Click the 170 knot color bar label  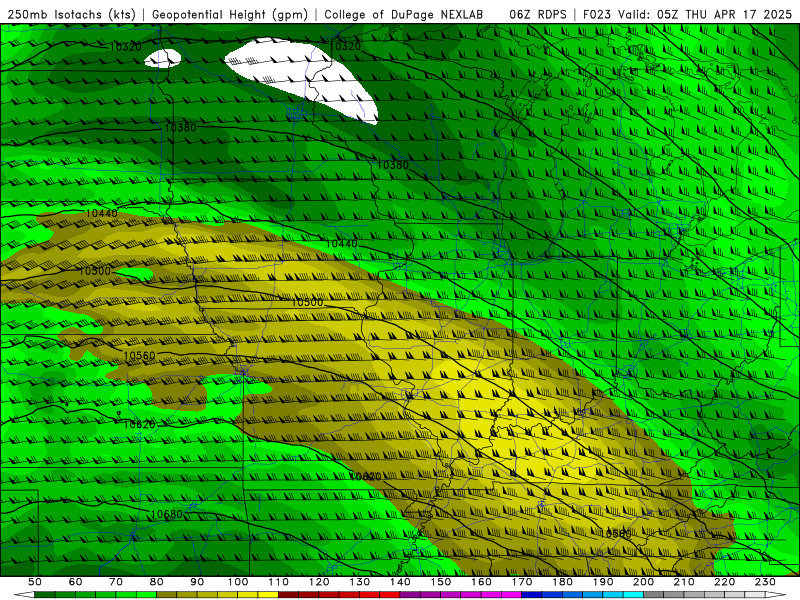pyautogui.click(x=522, y=582)
